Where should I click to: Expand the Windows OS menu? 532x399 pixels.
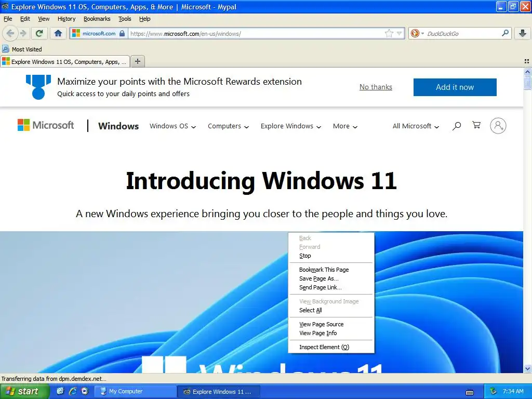[x=172, y=126]
